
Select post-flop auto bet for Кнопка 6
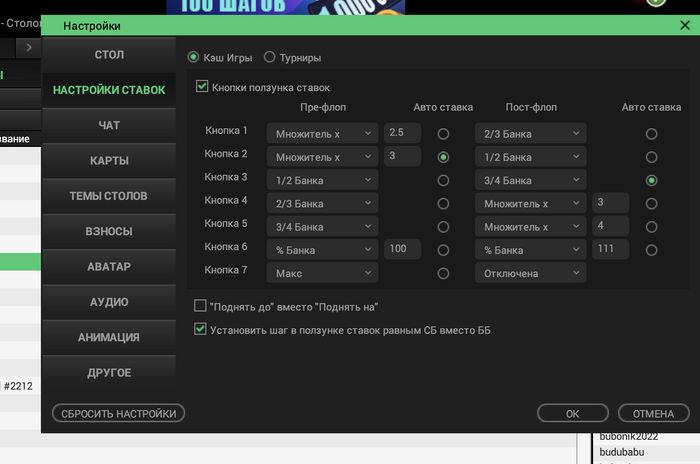tap(651, 250)
